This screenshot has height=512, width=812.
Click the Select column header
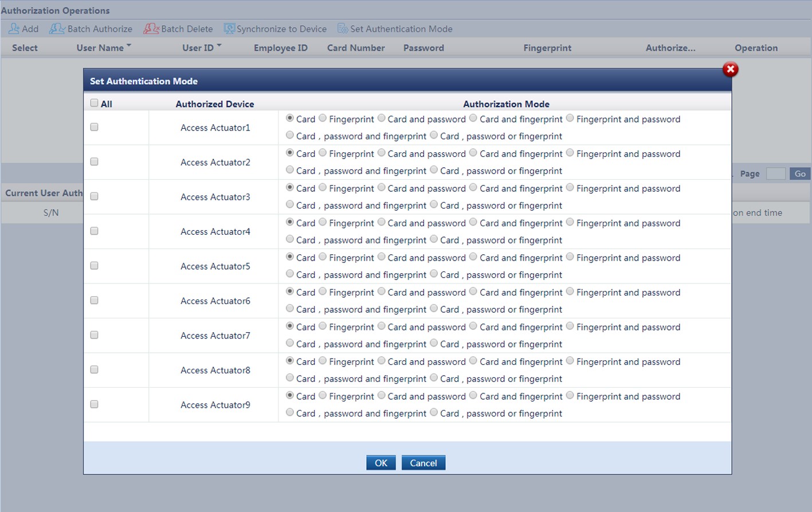pos(25,48)
